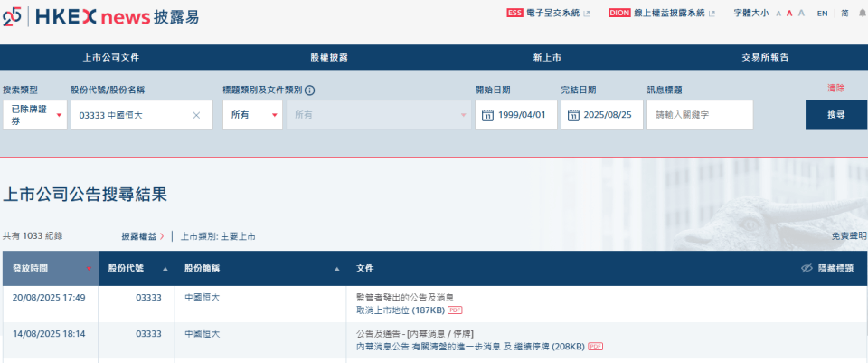Screen dimensions: 868x363
Task: Toggle 隱藏標題 to hide headlines
Action: [x=827, y=268]
